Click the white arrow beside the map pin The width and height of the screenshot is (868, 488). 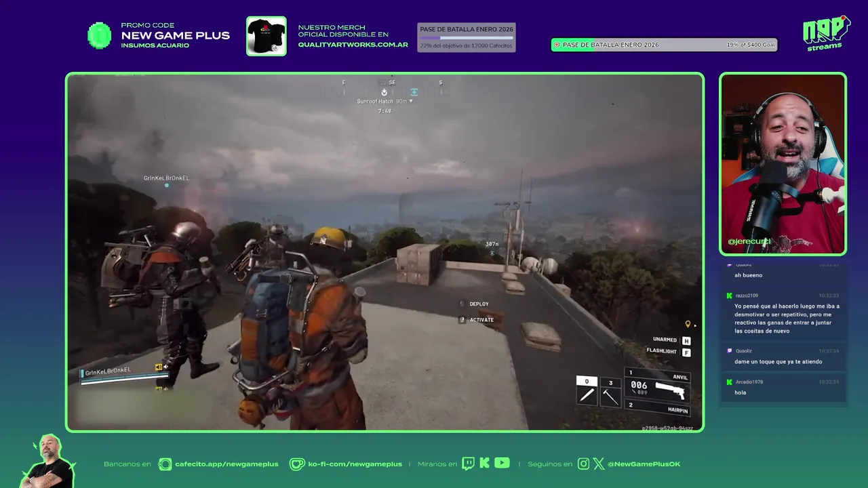(x=695, y=325)
